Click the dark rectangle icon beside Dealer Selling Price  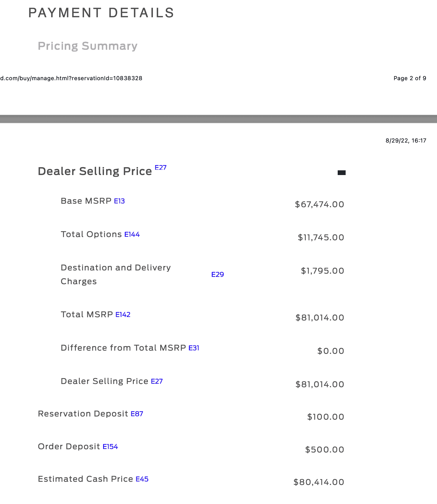coord(342,173)
